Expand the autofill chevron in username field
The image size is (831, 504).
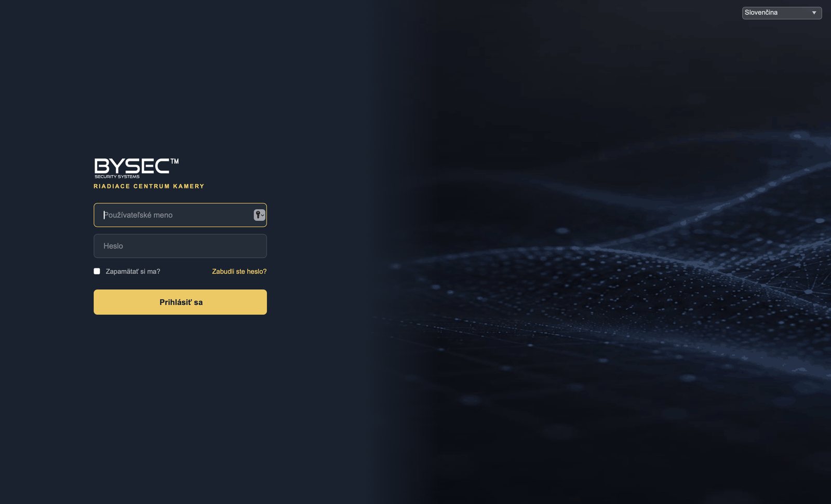click(x=263, y=215)
